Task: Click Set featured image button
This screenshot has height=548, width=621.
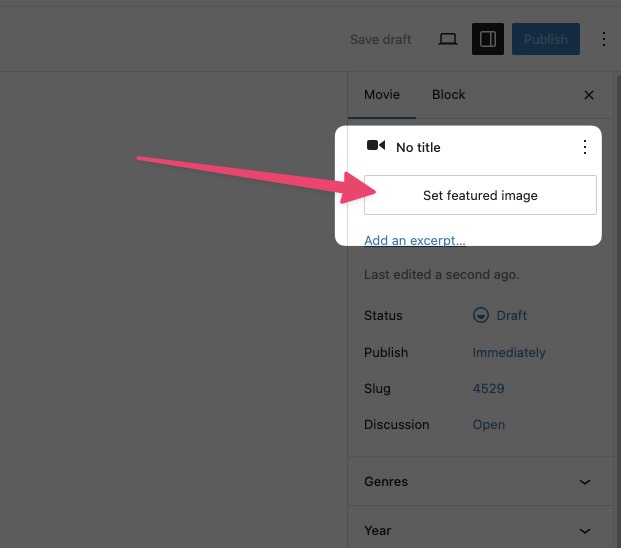Action: click(x=480, y=195)
